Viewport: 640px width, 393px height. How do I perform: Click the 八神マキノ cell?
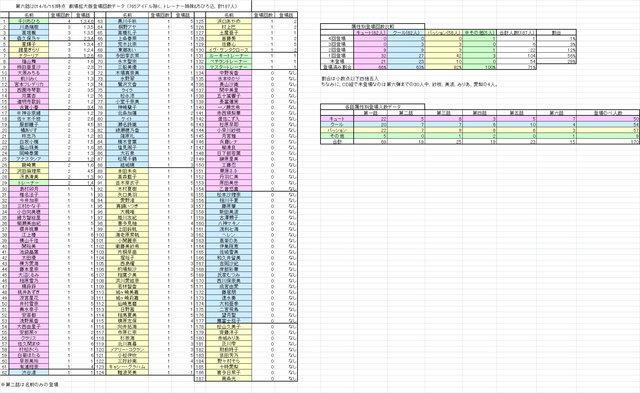pos(229,223)
